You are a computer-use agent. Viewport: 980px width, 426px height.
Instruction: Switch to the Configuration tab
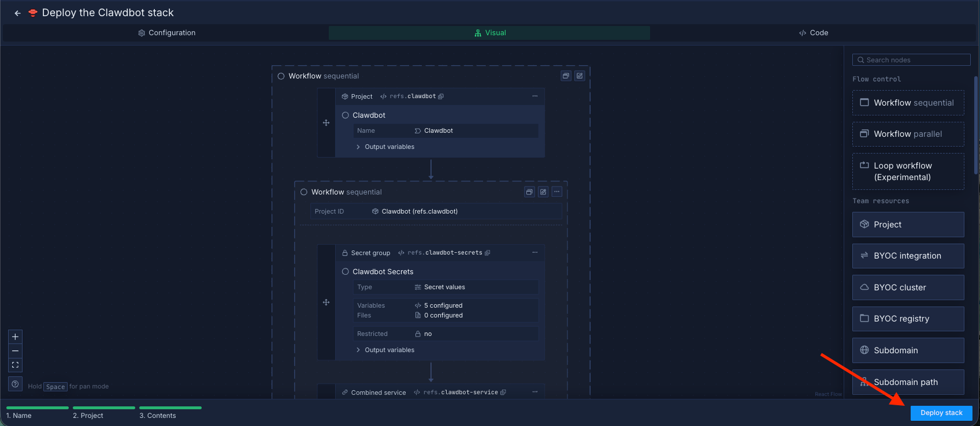coord(166,33)
